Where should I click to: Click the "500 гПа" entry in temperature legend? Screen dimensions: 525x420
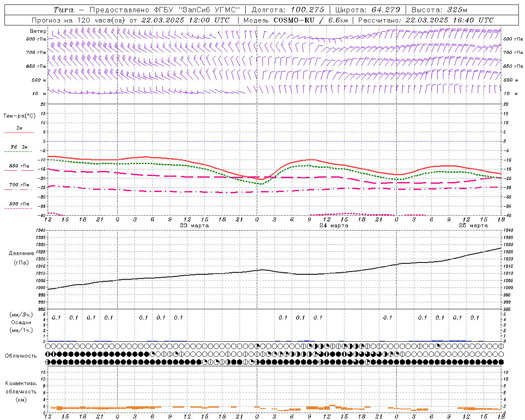pyautogui.click(x=19, y=204)
